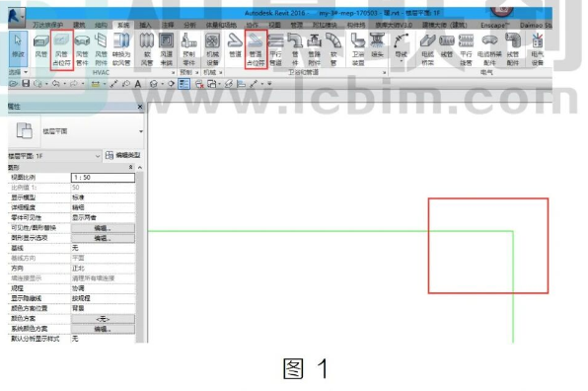Select the 电缆桥架 cable tray tool
This screenshot has width=588, height=391.
(x=427, y=49)
